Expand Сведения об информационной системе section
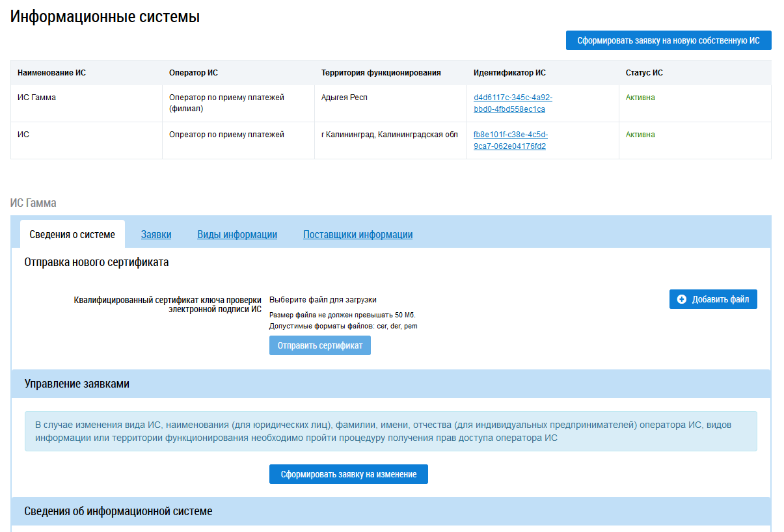 click(x=118, y=511)
